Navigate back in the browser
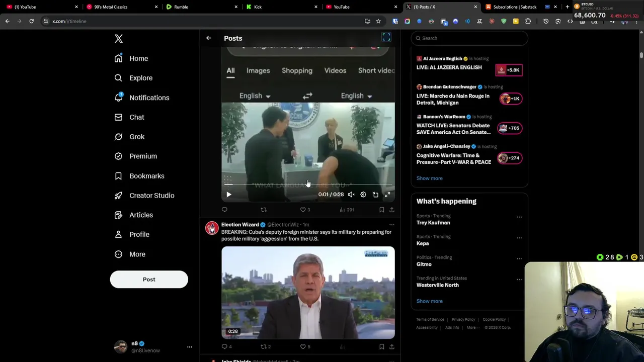This screenshot has width=644, height=362. [x=7, y=21]
